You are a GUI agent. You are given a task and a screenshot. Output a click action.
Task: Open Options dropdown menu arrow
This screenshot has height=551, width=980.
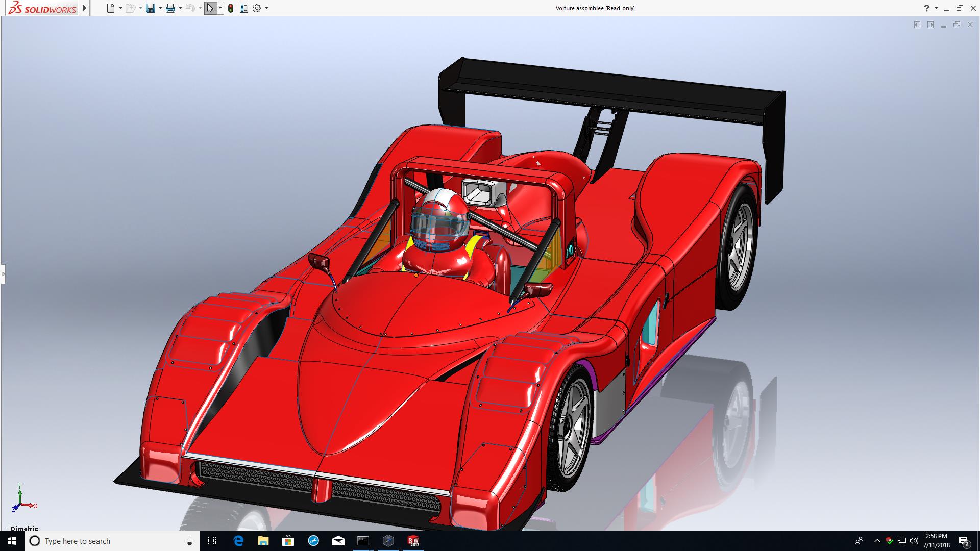pos(266,8)
